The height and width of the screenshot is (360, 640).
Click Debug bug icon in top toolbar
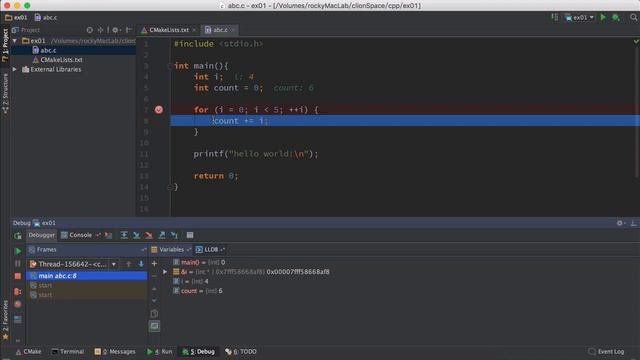pos(616,18)
